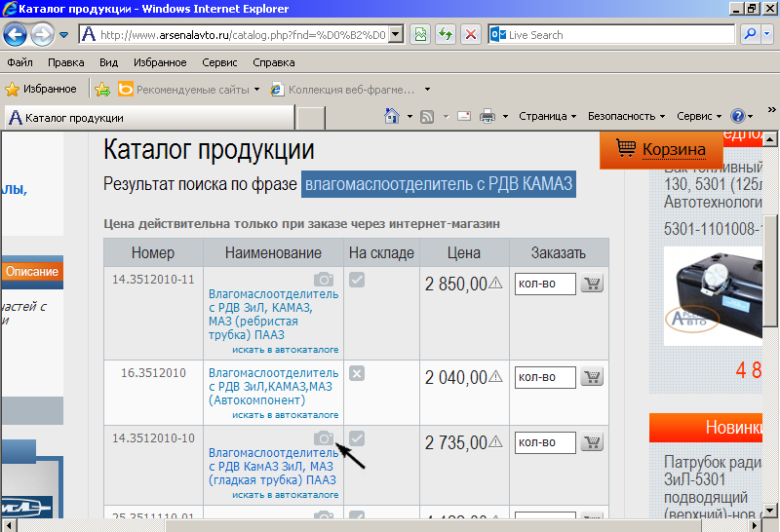The image size is (780, 532).
Task: Click the Home icon in command bar
Action: (392, 116)
